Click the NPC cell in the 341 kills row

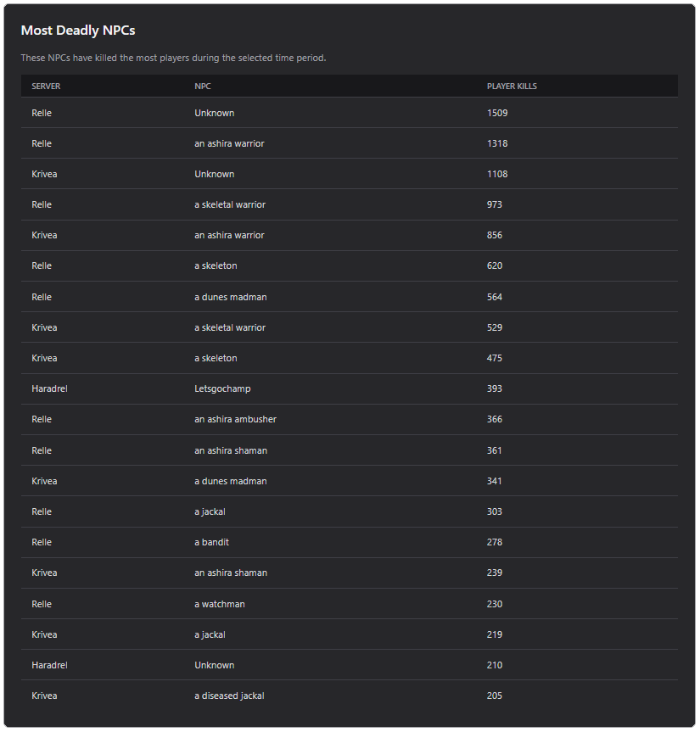(231, 481)
